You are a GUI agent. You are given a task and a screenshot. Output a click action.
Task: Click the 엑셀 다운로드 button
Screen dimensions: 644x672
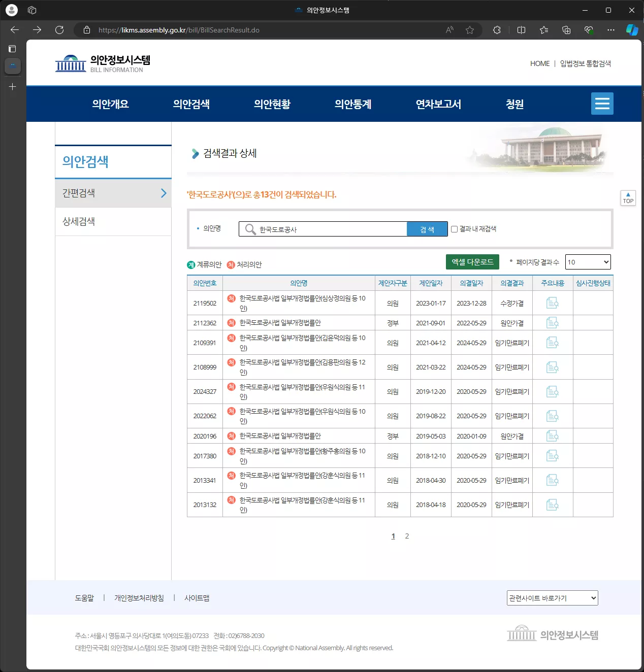coord(472,262)
